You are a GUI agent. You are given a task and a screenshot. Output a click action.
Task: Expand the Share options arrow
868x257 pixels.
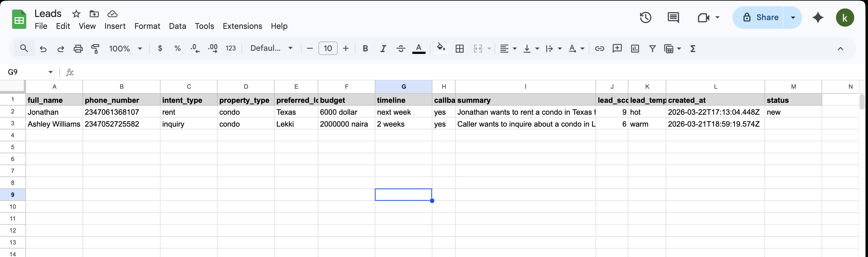(793, 18)
